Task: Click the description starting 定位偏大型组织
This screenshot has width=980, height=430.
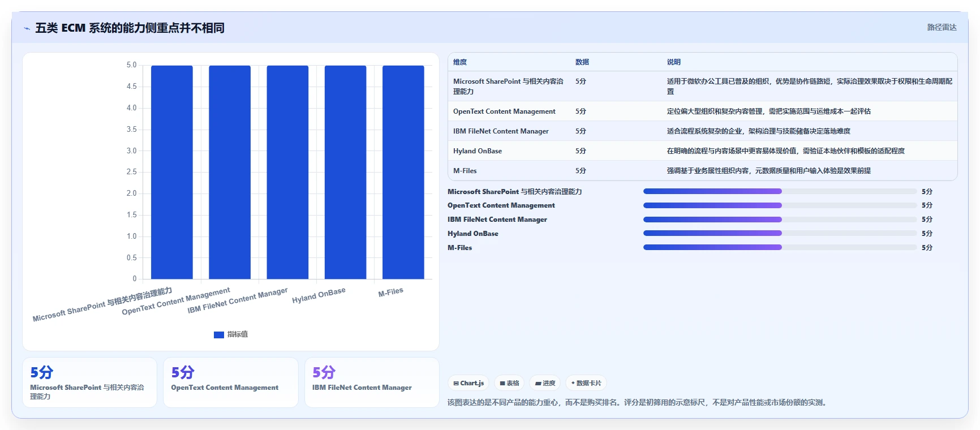Action: pyautogui.click(x=769, y=111)
